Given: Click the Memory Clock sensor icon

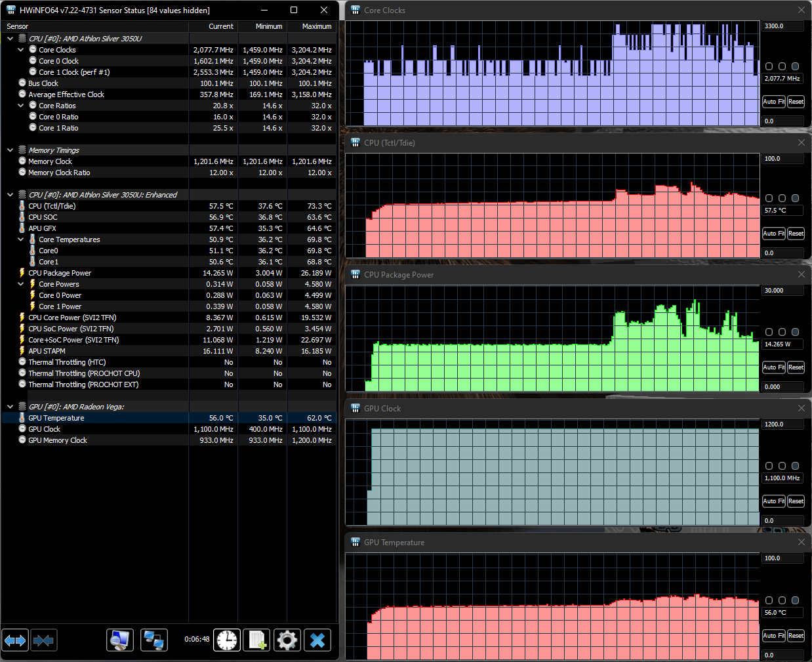Looking at the screenshot, I should (22, 161).
